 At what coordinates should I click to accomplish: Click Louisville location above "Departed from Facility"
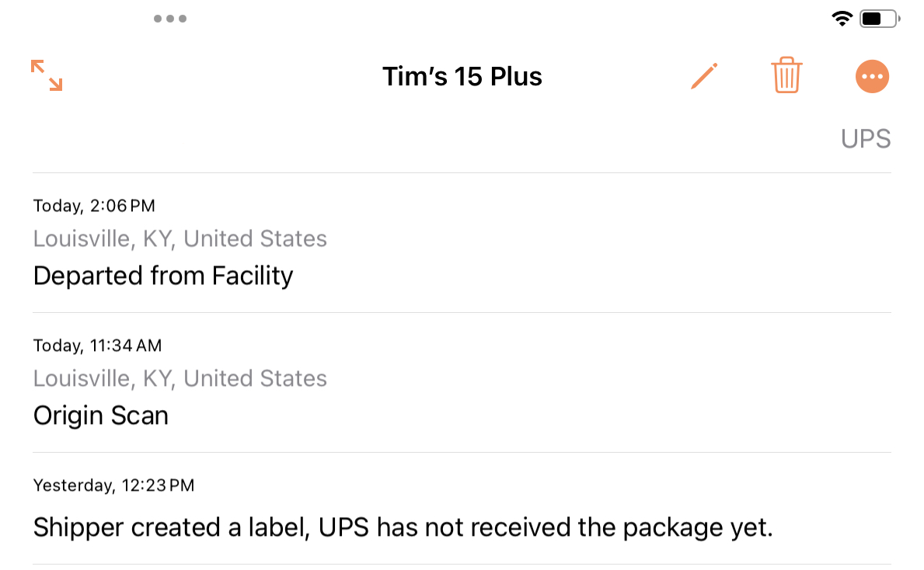point(180,238)
